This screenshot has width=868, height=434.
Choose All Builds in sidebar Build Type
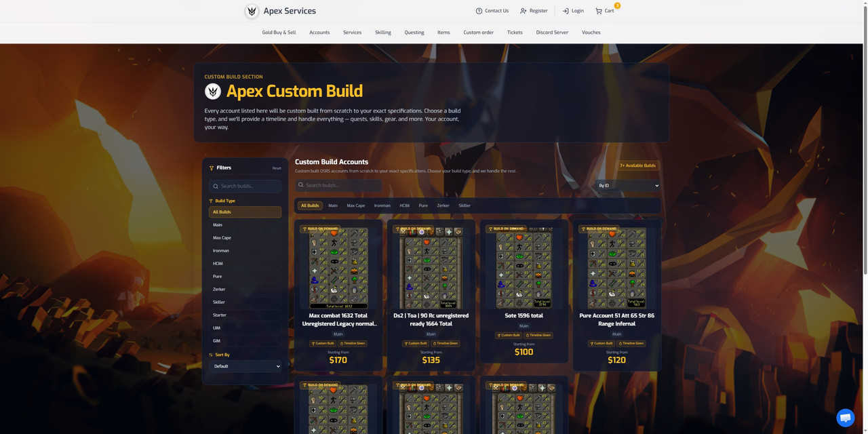(245, 212)
